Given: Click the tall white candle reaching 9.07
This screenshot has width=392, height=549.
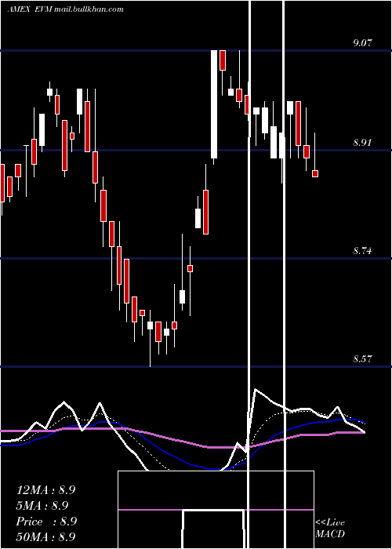Looking at the screenshot, I should pyautogui.click(x=214, y=104).
